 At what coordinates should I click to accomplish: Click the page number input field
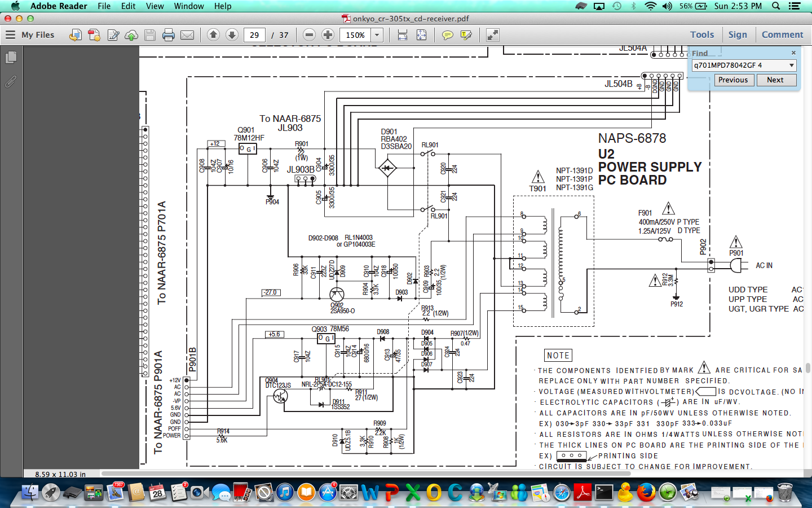pos(254,35)
